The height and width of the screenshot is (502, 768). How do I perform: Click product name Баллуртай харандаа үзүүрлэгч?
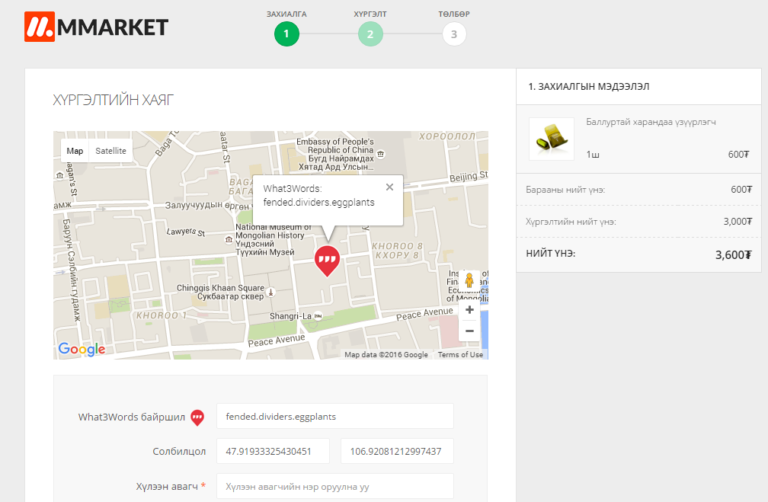click(x=650, y=122)
